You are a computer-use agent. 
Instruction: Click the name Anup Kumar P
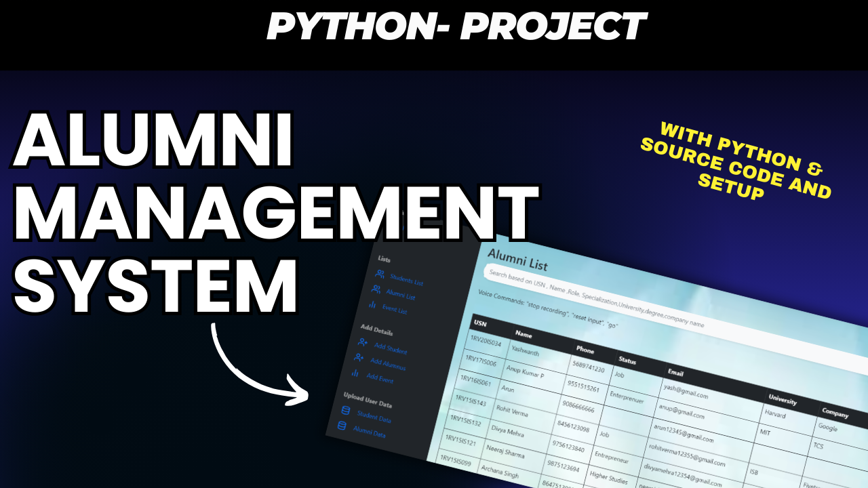point(525,370)
